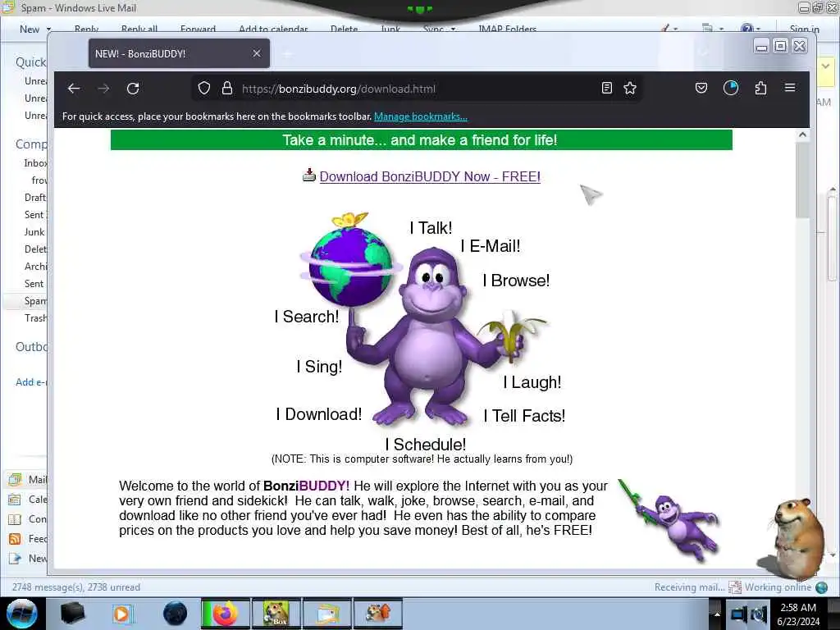Viewport: 840px width, 630px height.
Task: Open the tracking protection shield icon
Action: pyautogui.click(x=204, y=89)
